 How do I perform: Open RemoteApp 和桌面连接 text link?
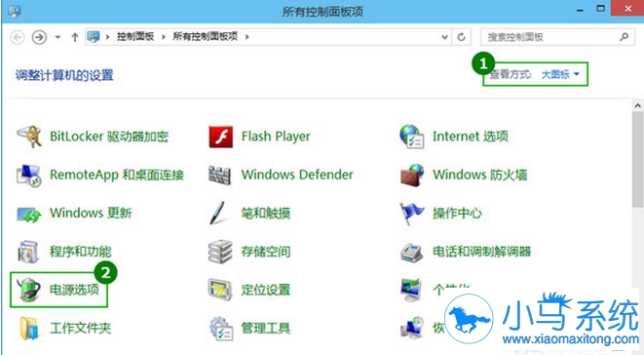point(117,175)
